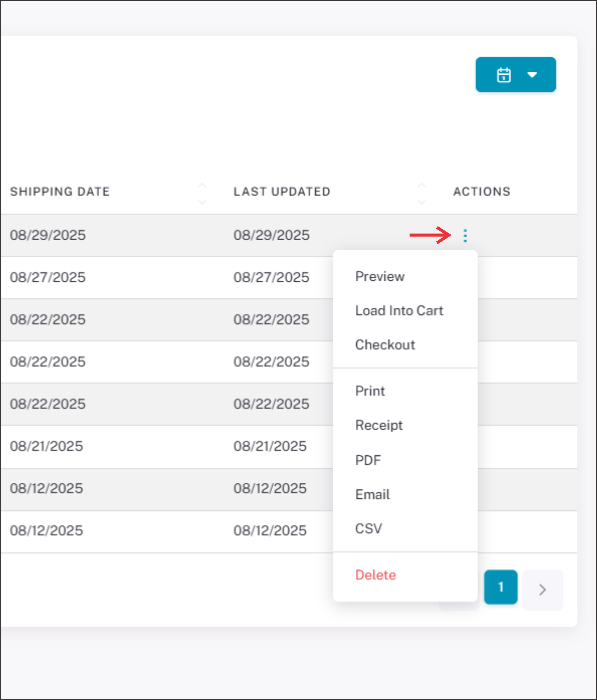The width and height of the screenshot is (597, 700).
Task: Click the calendar icon in the blue button
Action: point(503,75)
